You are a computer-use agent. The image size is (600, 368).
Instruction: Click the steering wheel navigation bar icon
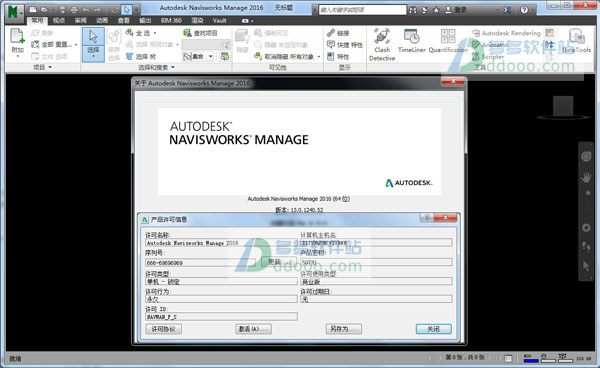click(x=586, y=156)
